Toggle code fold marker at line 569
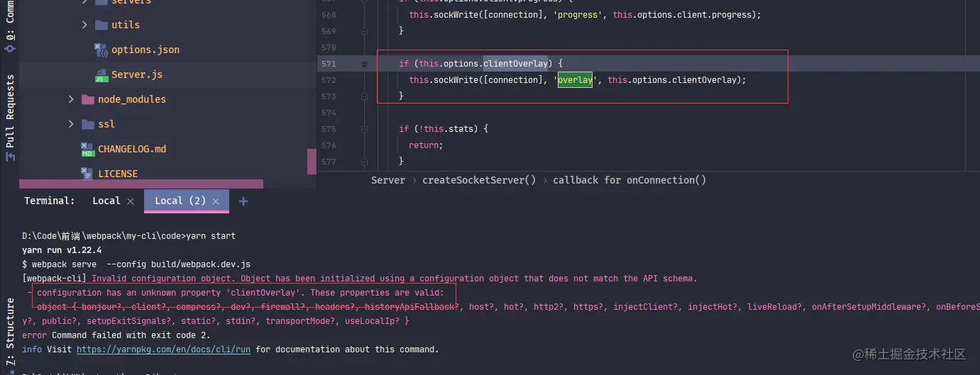Screen dimensions: 980x375 365,31
